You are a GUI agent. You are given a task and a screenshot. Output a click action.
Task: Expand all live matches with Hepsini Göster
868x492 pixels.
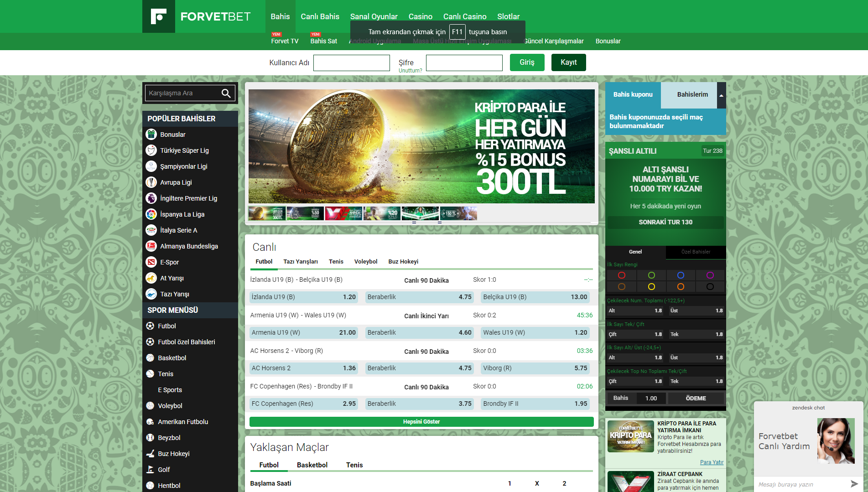pyautogui.click(x=421, y=422)
